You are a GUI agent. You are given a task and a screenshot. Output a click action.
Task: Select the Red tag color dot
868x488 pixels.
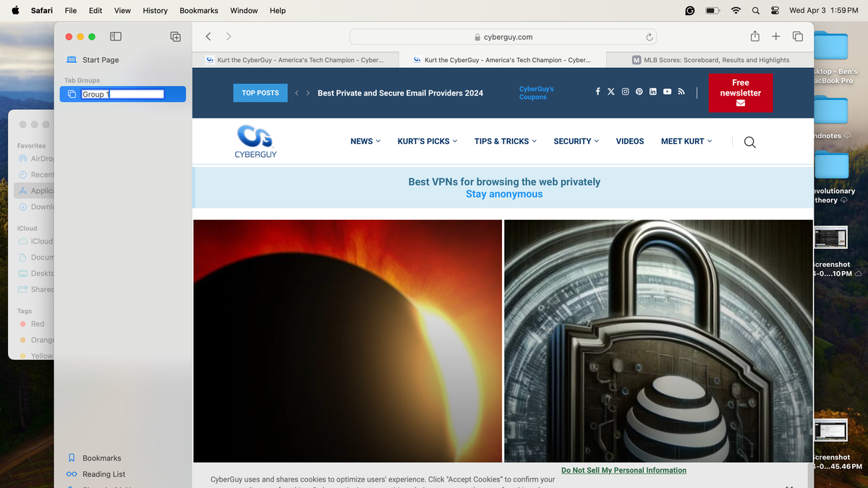[x=22, y=324]
